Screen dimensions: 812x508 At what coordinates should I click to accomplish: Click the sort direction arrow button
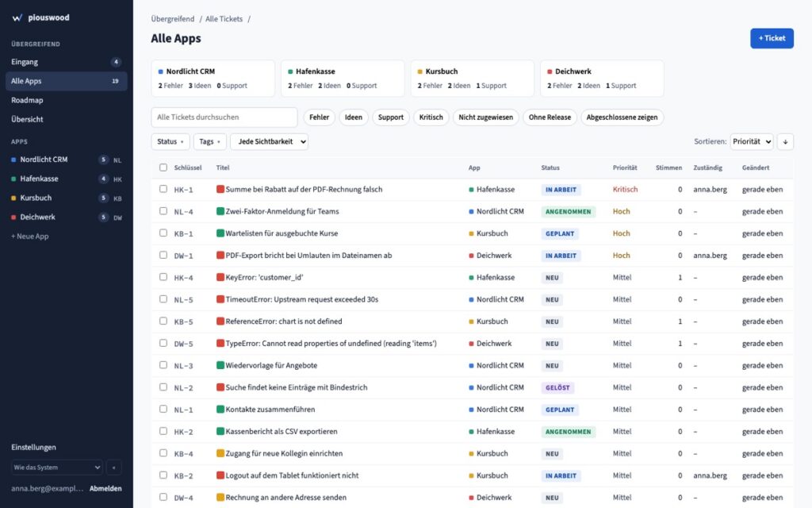[x=785, y=141]
